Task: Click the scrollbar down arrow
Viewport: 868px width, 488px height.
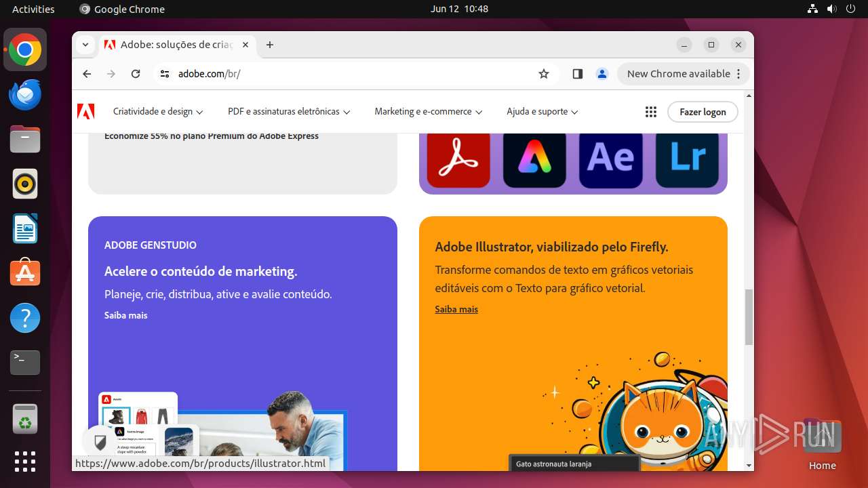Action: [x=749, y=466]
